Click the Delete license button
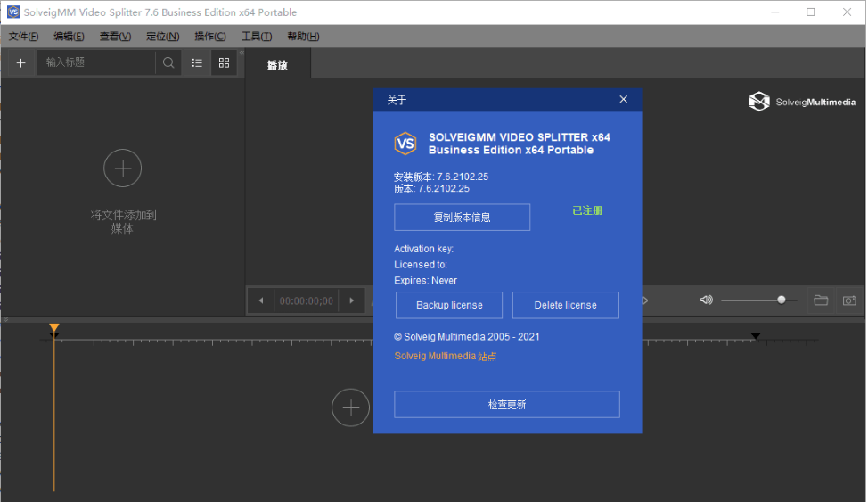The image size is (868, 502). click(565, 305)
